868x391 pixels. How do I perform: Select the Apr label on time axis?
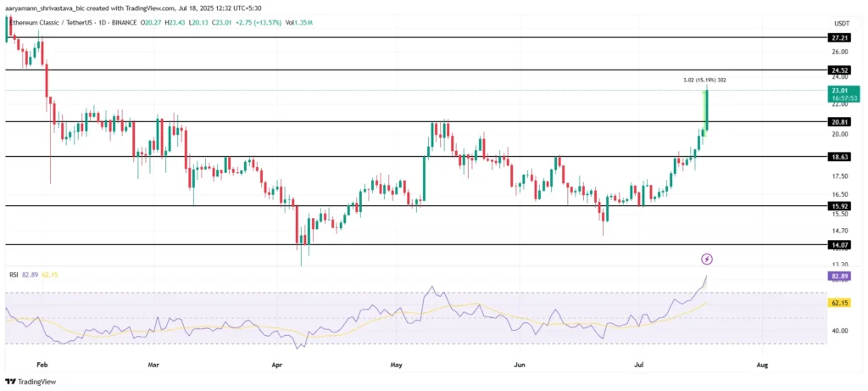(x=276, y=364)
